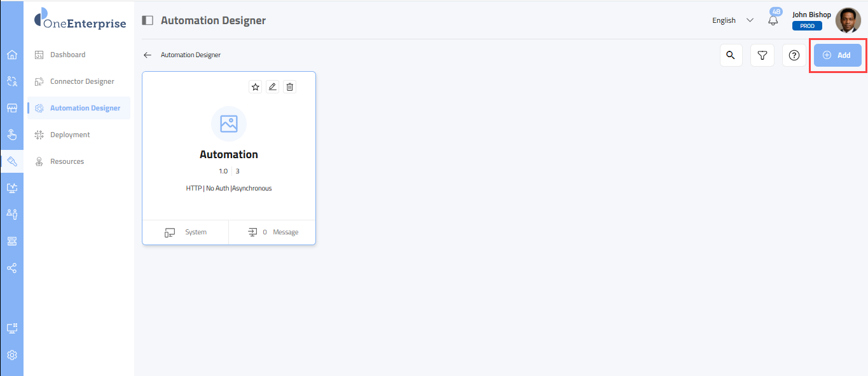Click the home icon in the left rail
Viewport: 868px width, 376px height.
tap(11, 55)
